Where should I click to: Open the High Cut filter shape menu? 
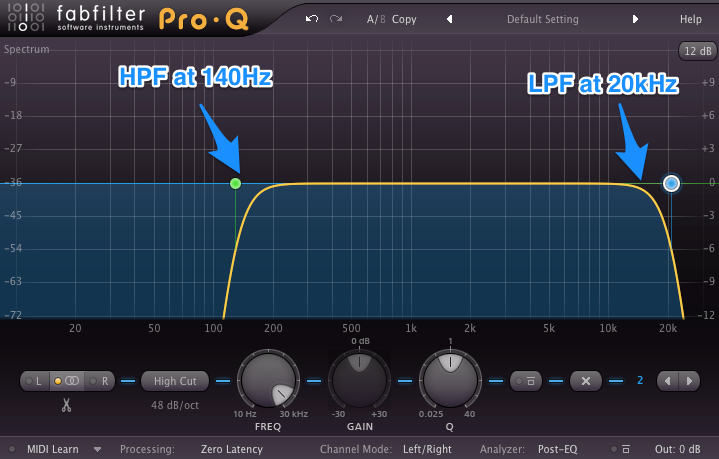point(175,381)
